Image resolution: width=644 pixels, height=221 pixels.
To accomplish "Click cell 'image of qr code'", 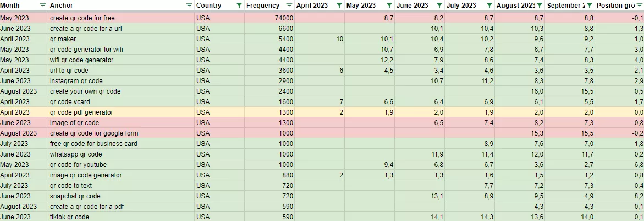I will click(121, 123).
